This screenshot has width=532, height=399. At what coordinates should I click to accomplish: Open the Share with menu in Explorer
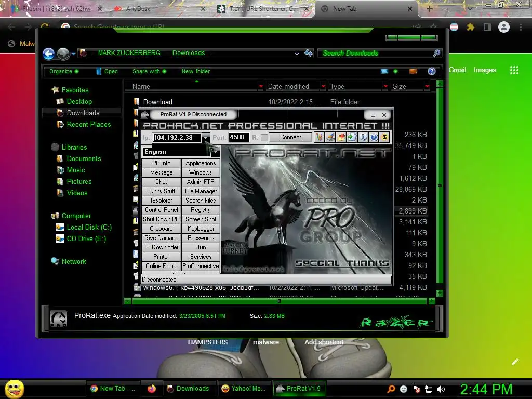[x=149, y=71]
